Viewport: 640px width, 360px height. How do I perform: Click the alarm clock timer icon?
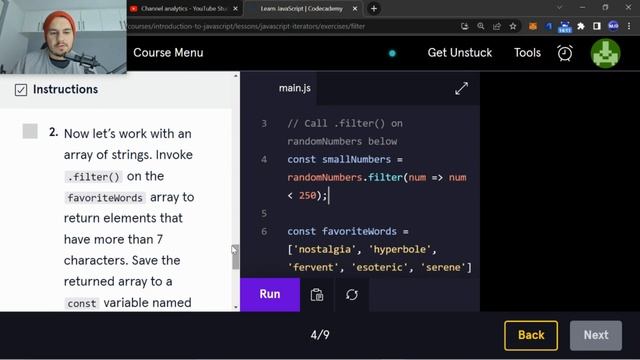pyautogui.click(x=565, y=53)
